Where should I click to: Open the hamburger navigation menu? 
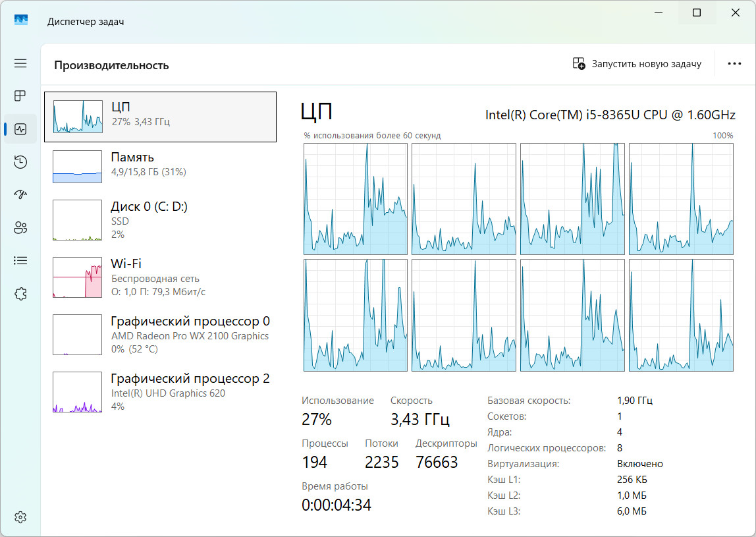pos(20,63)
